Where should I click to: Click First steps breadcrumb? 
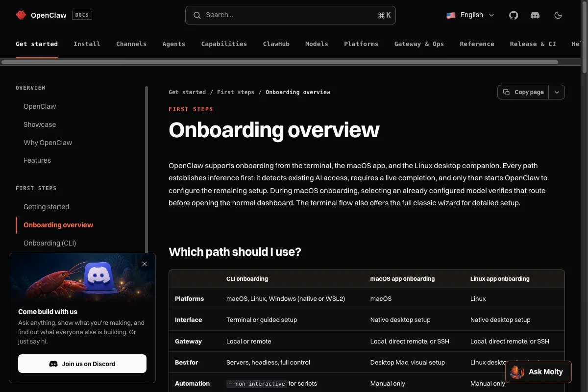pyautogui.click(x=236, y=92)
